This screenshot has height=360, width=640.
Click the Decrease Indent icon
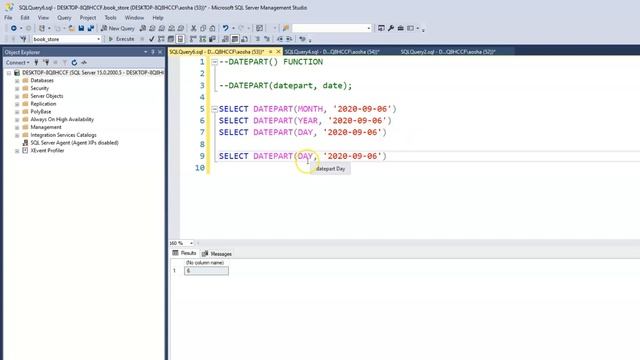pyautogui.click(x=280, y=39)
